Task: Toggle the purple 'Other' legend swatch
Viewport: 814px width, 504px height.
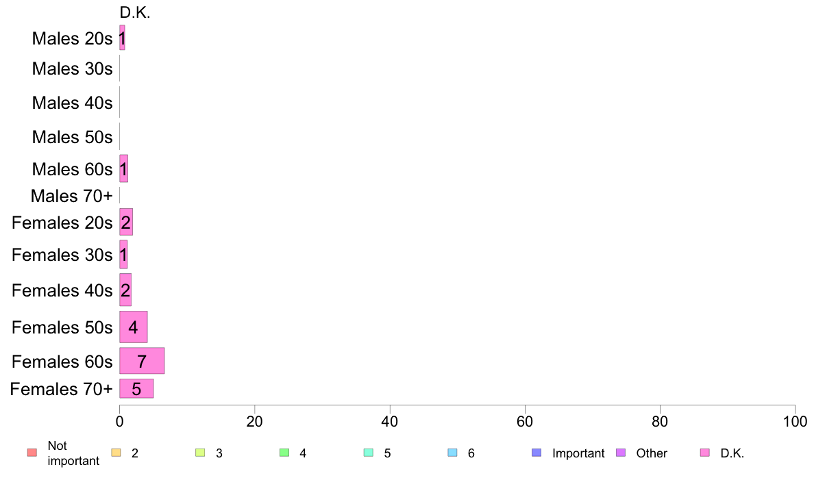Action: click(621, 453)
